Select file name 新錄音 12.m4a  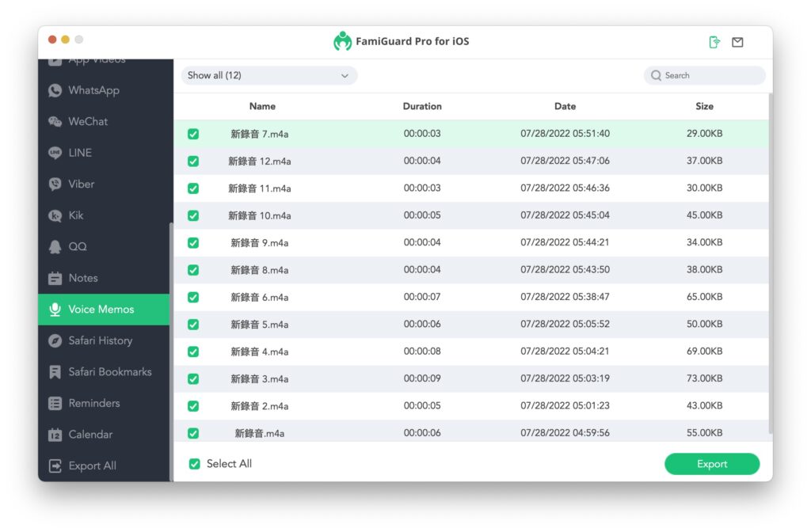(259, 161)
